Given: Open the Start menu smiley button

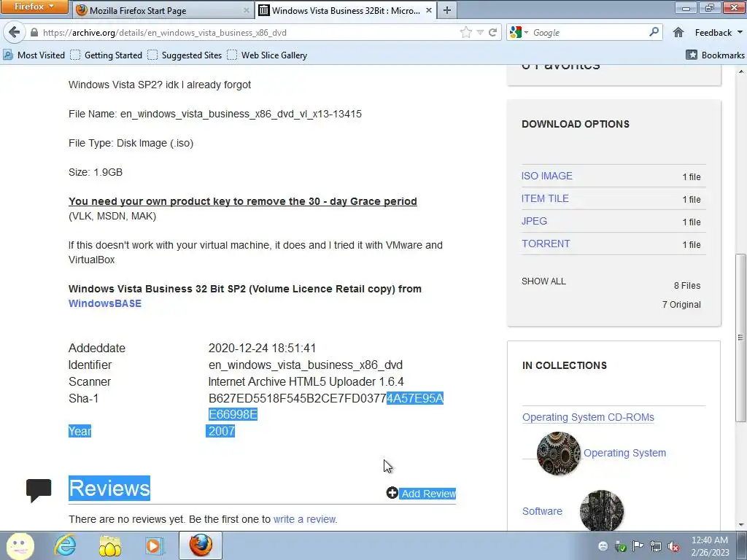Looking at the screenshot, I should pyautogui.click(x=20, y=545).
